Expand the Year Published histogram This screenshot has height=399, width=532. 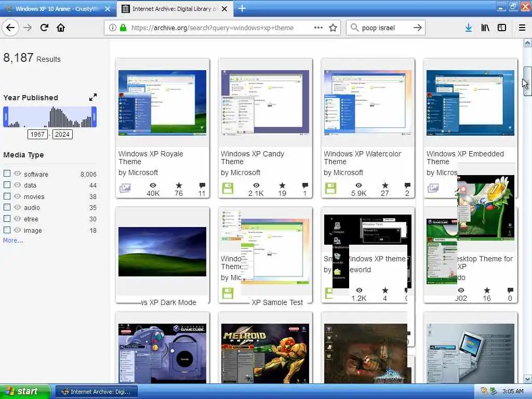(92, 97)
